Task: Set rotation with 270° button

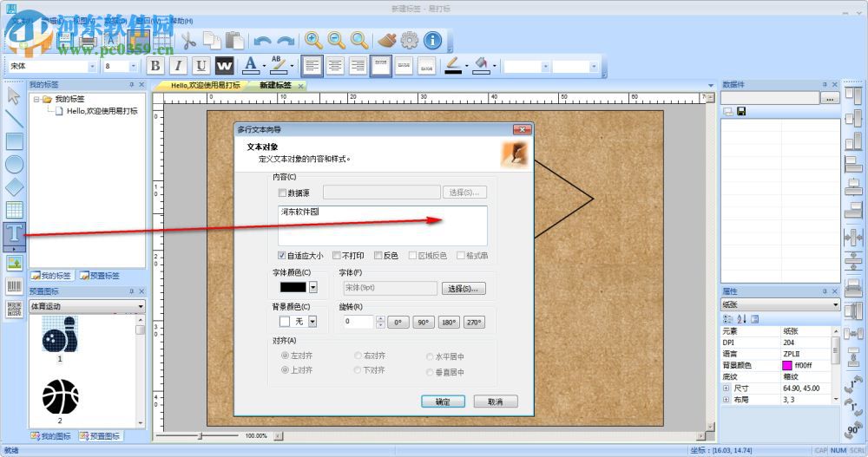Action: (475, 322)
